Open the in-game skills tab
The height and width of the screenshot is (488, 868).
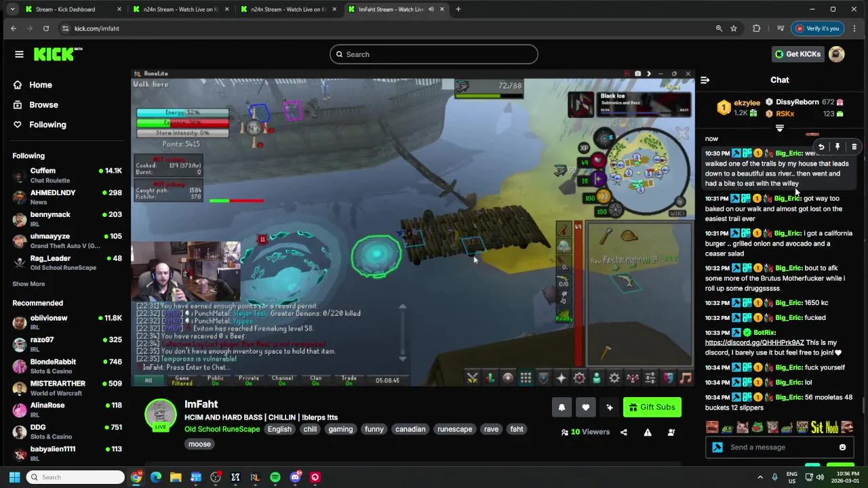click(x=490, y=378)
